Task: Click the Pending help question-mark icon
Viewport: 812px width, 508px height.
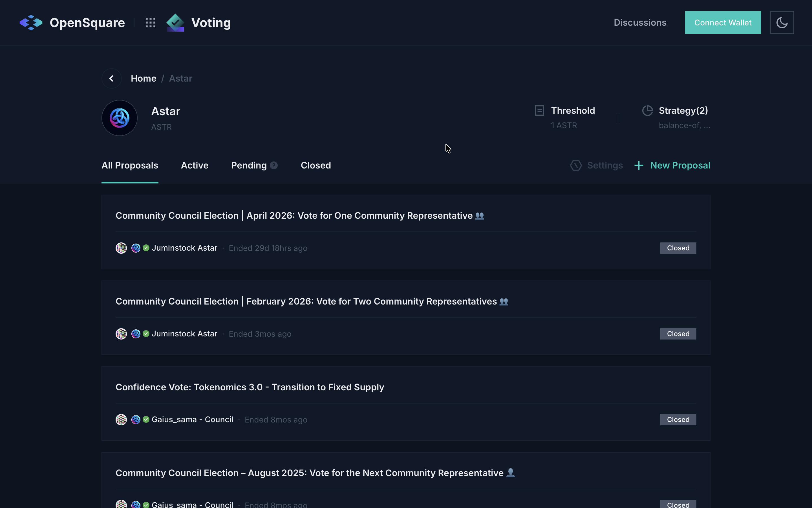Action: coord(274,165)
